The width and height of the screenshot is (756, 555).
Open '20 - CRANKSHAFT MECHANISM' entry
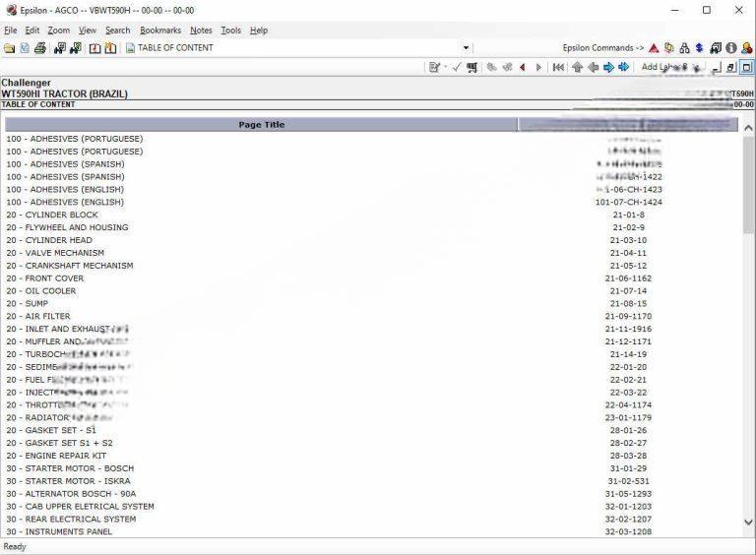point(70,266)
